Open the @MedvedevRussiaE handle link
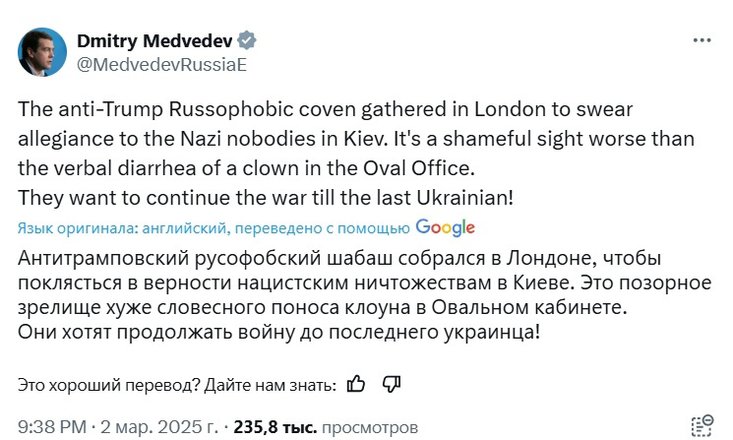This screenshot has height=440, width=733. click(161, 65)
